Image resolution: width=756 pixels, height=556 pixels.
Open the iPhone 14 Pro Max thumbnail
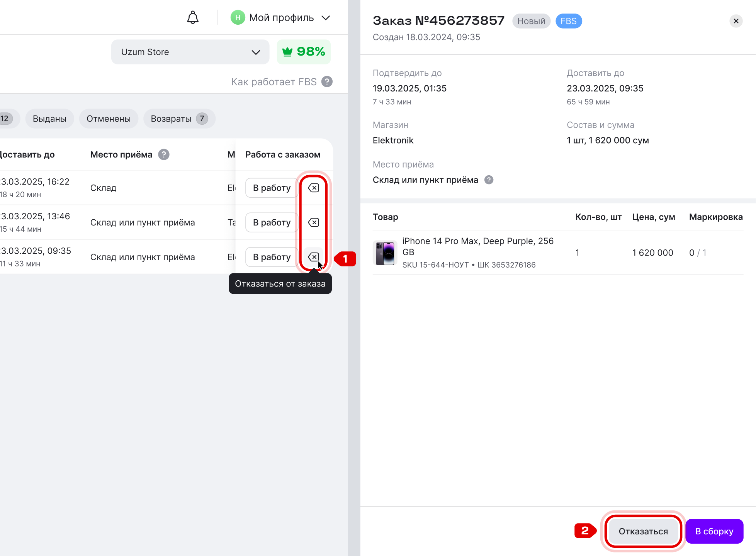[385, 253]
